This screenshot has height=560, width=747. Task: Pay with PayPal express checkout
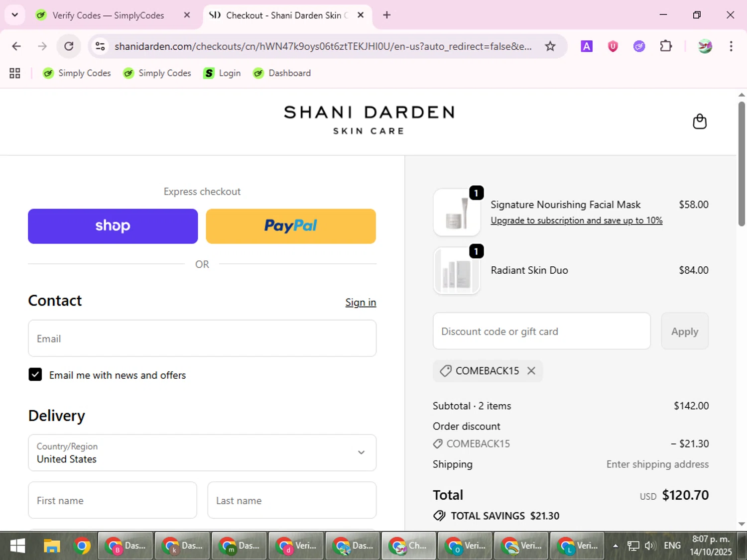(x=291, y=226)
